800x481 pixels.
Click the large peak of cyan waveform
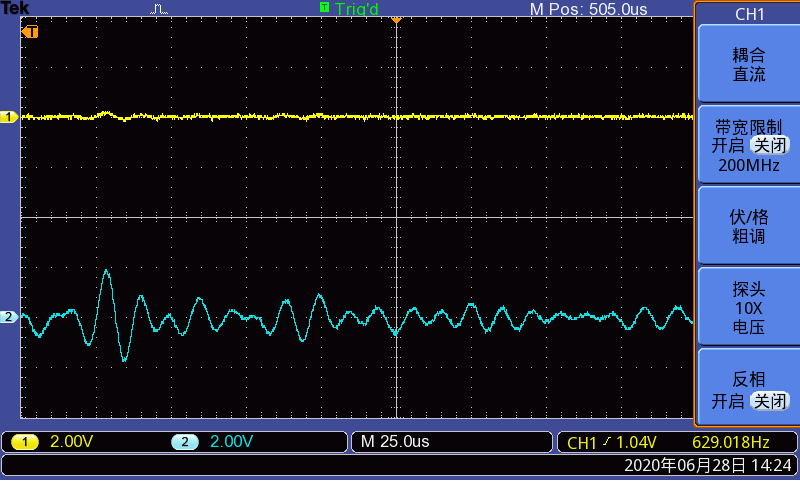(107, 271)
